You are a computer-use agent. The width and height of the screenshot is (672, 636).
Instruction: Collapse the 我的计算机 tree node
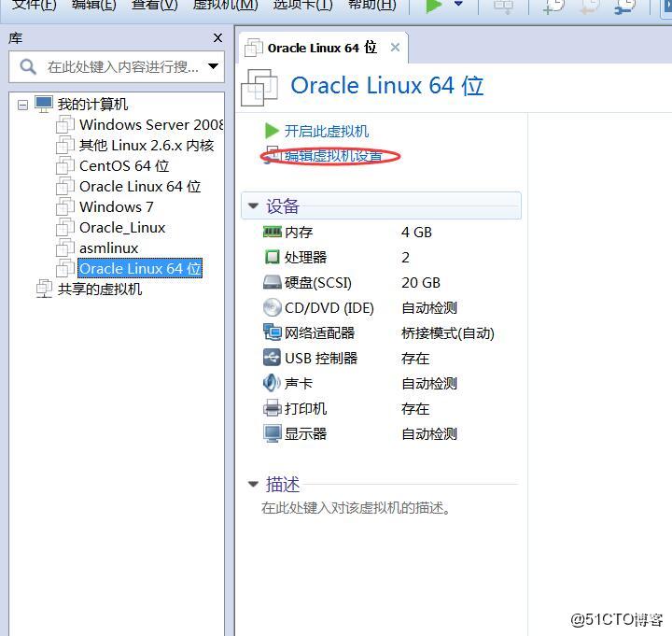22,105
